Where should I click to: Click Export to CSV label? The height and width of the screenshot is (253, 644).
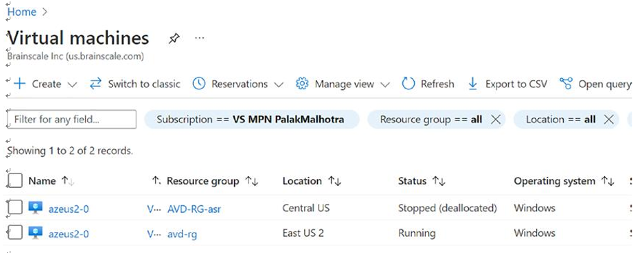click(517, 84)
